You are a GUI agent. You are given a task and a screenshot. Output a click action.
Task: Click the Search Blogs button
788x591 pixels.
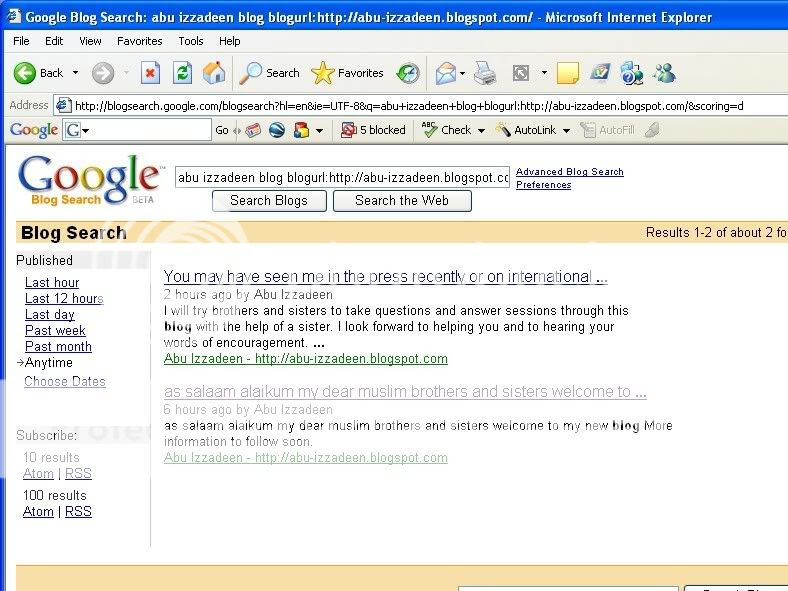click(x=269, y=201)
